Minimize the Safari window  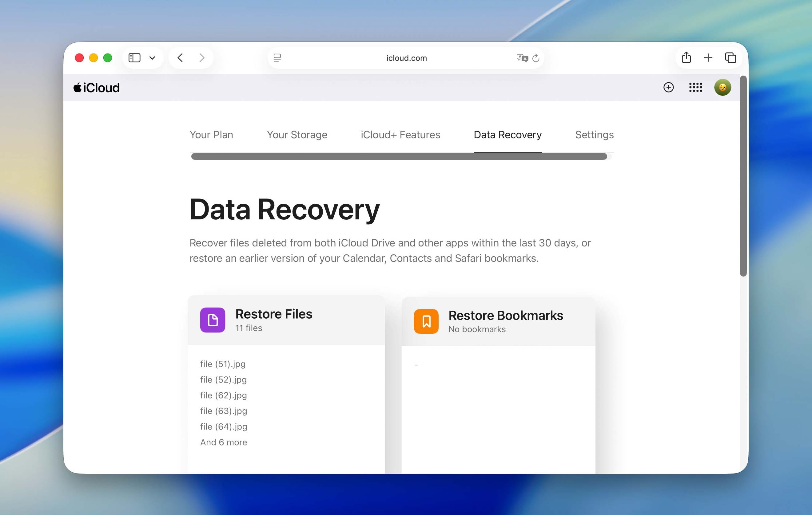click(94, 58)
